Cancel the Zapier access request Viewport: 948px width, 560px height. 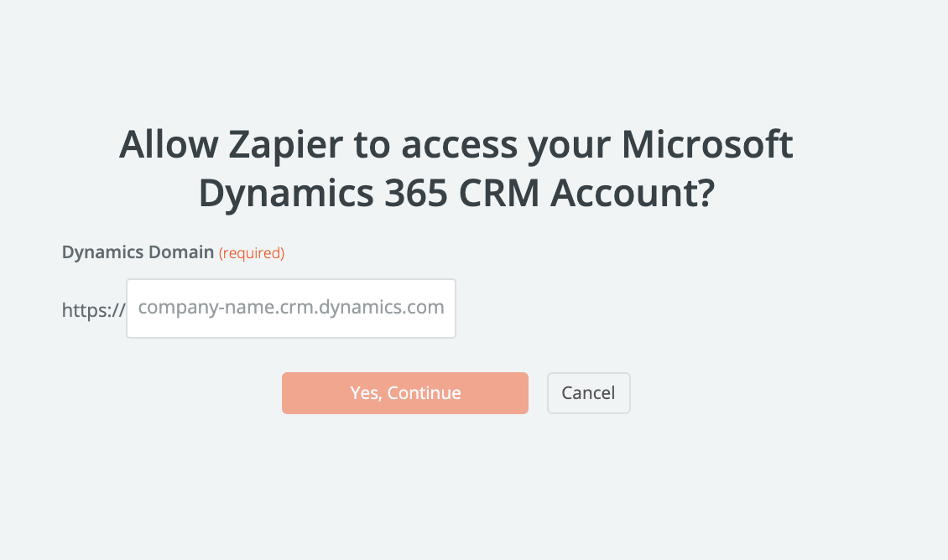click(x=588, y=393)
